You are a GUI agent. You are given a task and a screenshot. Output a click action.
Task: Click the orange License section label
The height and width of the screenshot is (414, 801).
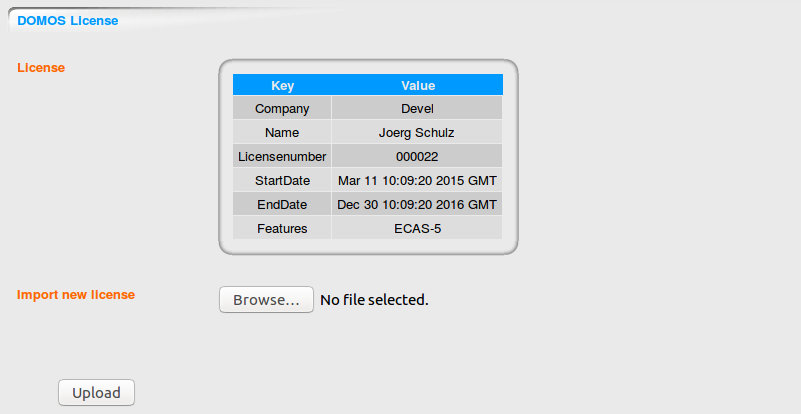[x=41, y=68]
